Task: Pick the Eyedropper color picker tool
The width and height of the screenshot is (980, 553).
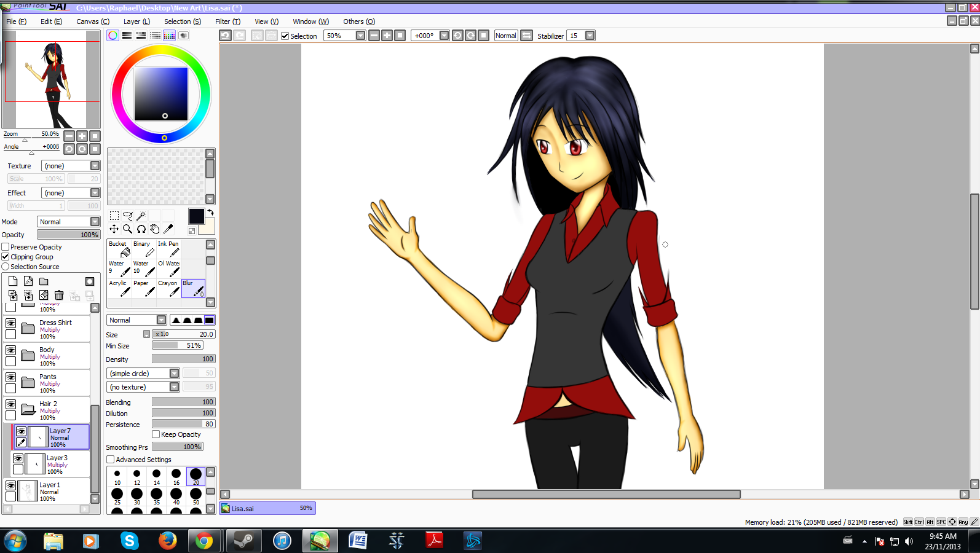Action: click(x=168, y=229)
